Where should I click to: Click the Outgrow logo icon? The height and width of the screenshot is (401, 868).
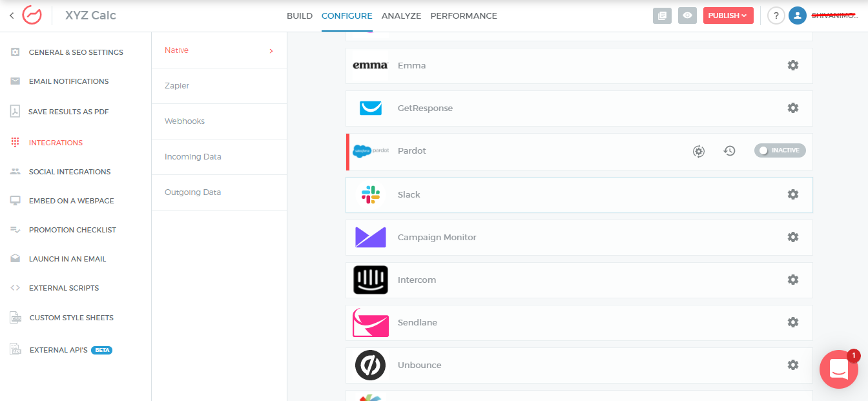(32, 15)
